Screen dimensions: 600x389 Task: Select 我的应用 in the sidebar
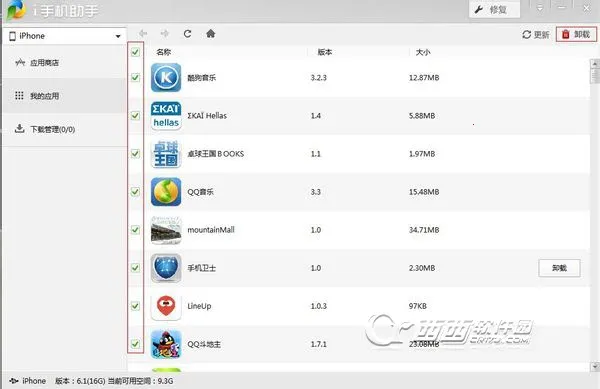point(64,96)
